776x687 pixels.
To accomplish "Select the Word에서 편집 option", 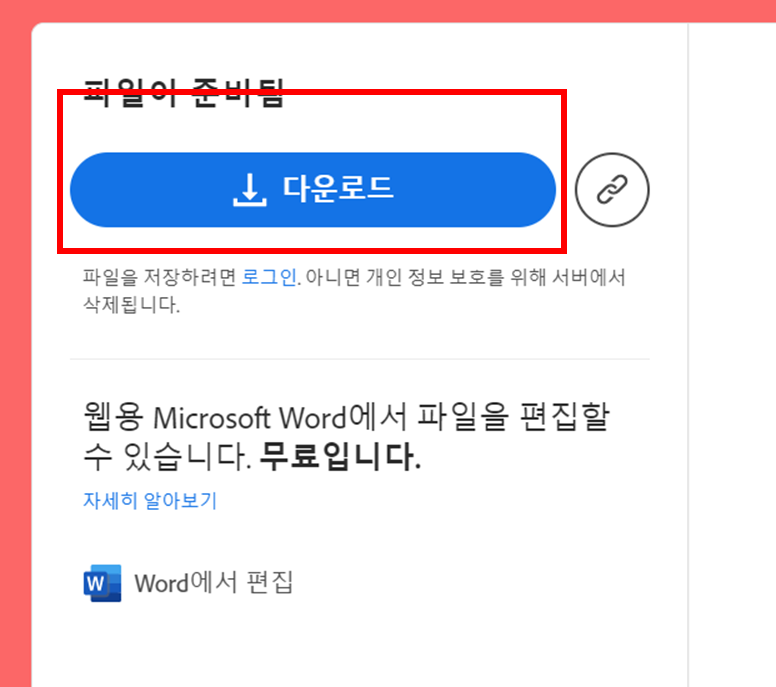I will 214,583.
